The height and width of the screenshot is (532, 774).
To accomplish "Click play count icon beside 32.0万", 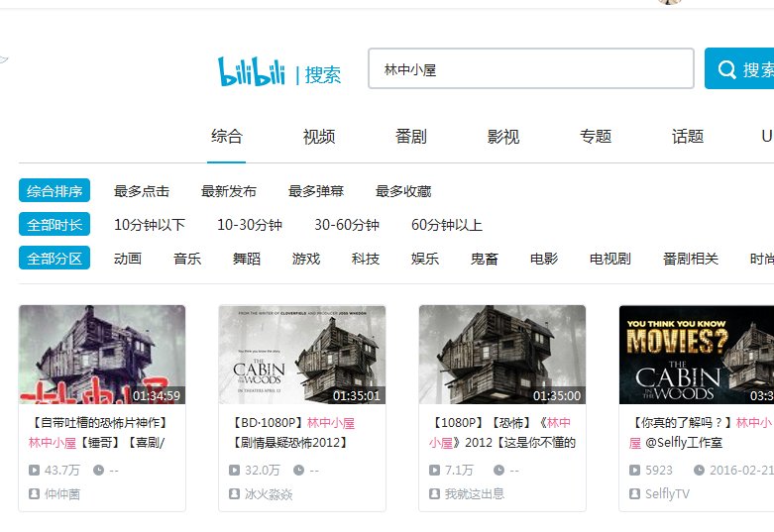I will (235, 470).
